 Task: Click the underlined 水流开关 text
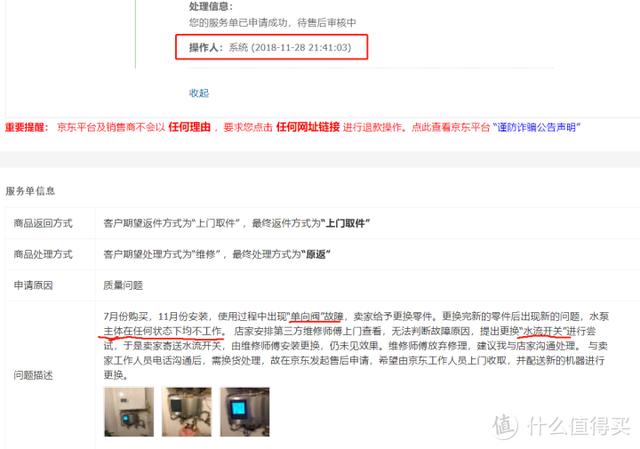(542, 331)
